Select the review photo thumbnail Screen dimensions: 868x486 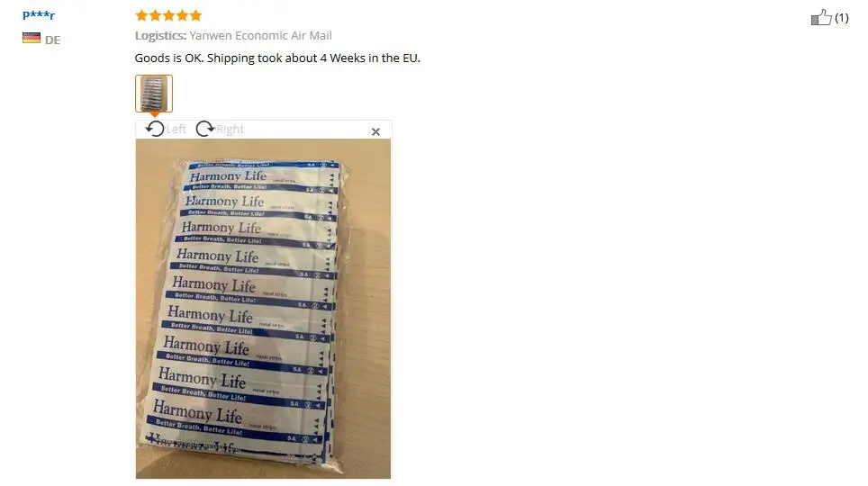tap(154, 94)
